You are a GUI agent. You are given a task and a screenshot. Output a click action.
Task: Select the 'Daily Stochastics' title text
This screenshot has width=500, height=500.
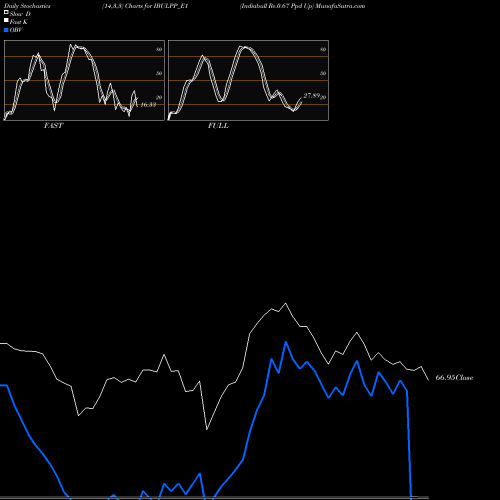coord(27,6)
